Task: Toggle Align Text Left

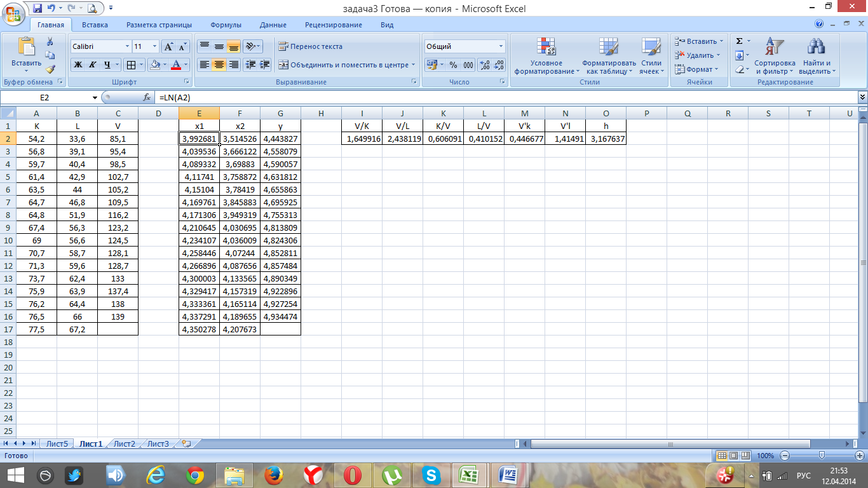Action: point(205,65)
